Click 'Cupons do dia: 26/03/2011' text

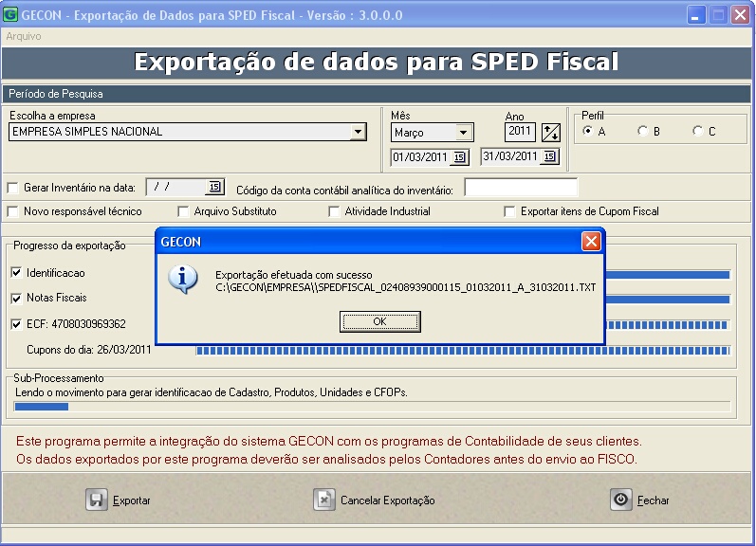point(89,350)
